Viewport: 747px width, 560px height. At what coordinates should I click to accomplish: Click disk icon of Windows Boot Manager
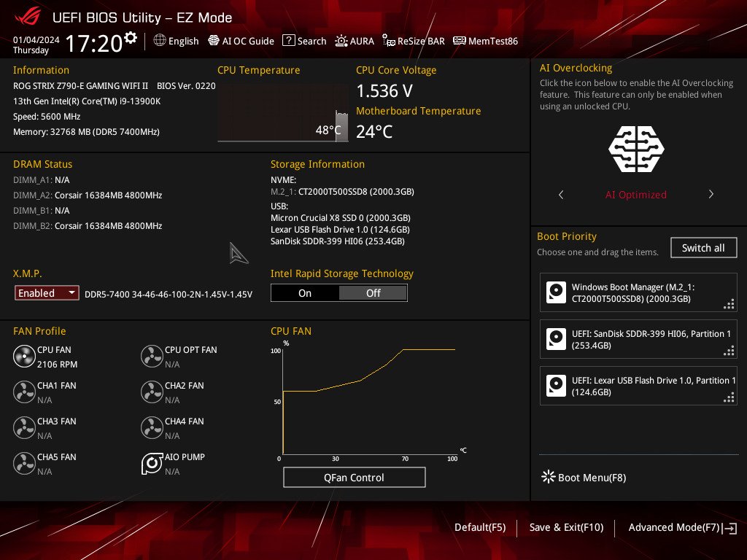click(556, 293)
